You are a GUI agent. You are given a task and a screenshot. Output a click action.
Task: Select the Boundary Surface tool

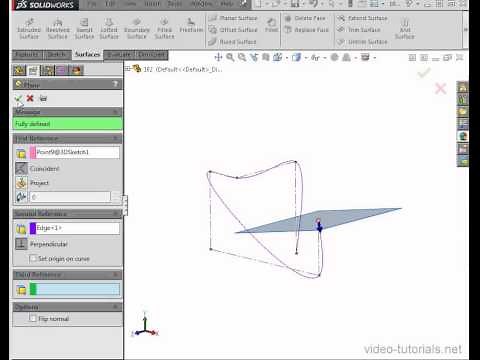pyautogui.click(x=137, y=29)
